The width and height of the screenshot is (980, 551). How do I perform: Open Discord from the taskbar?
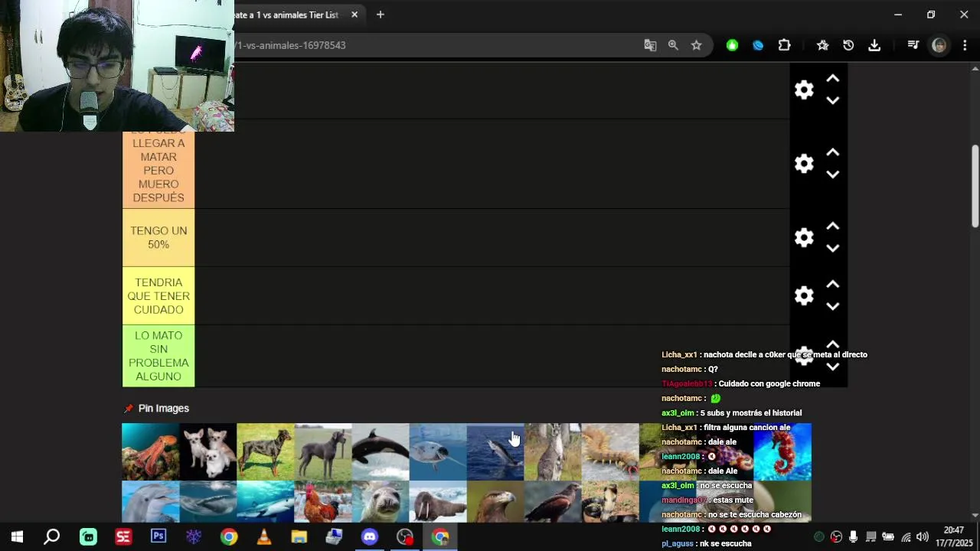pos(370,537)
